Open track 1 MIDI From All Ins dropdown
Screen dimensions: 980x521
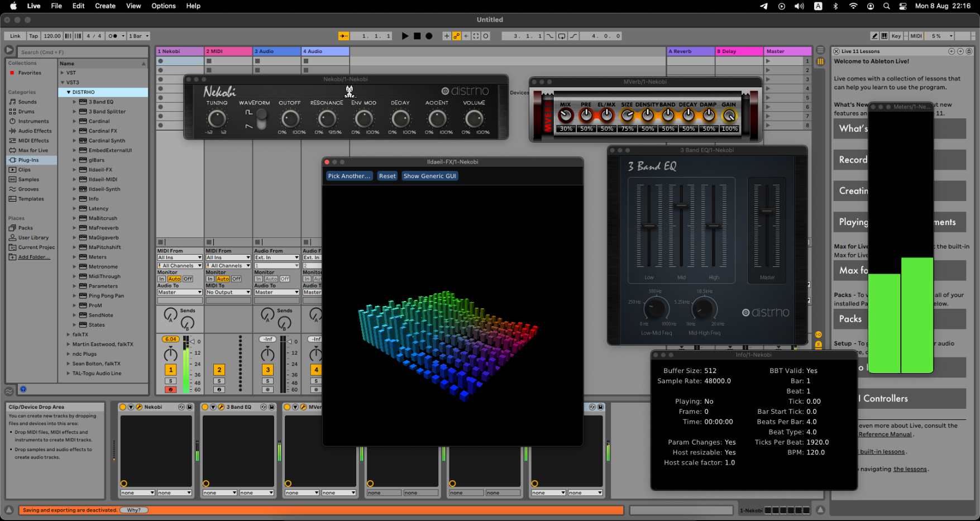(180, 257)
